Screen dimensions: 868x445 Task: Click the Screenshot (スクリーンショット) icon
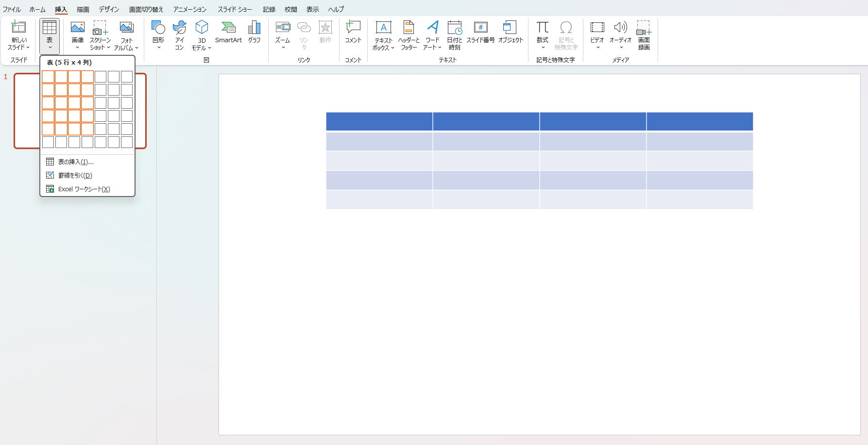[x=100, y=28]
